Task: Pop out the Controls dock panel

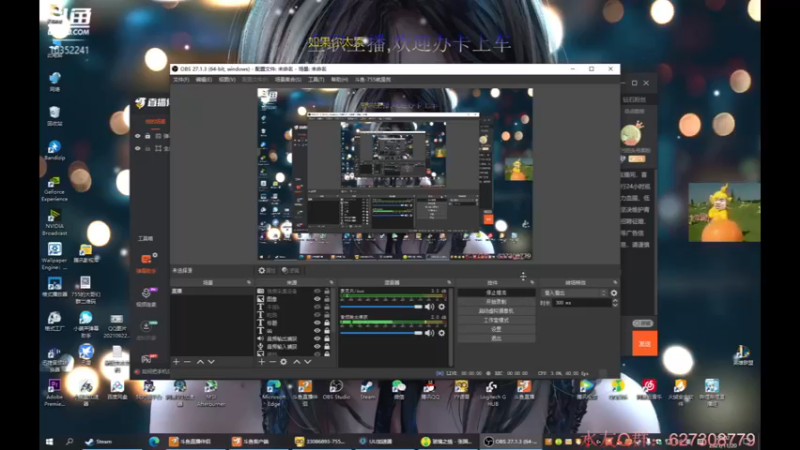Action: point(532,283)
